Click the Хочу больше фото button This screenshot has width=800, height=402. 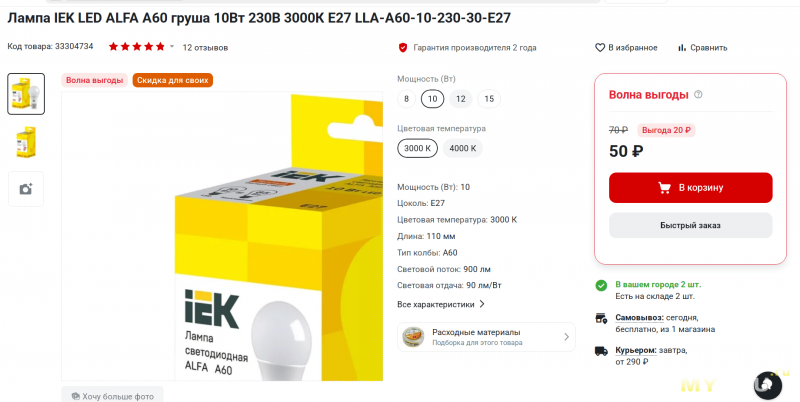pos(112,396)
